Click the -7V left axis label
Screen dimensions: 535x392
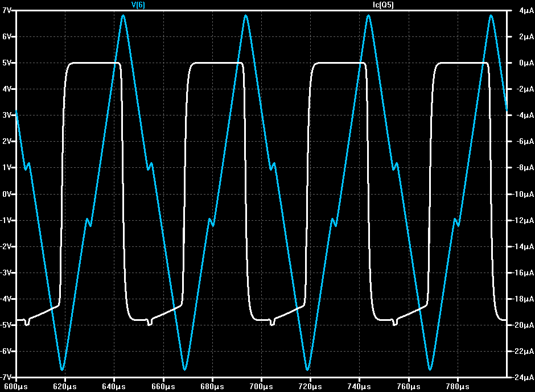[x=6, y=377]
